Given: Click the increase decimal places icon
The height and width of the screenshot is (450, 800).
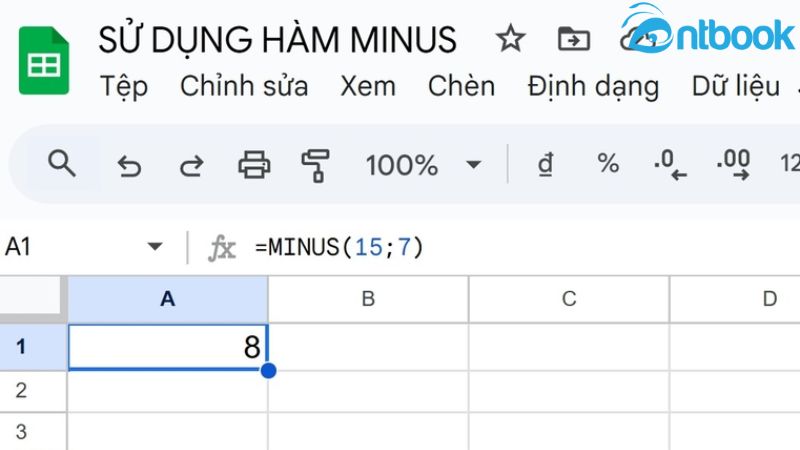Looking at the screenshot, I should (734, 165).
